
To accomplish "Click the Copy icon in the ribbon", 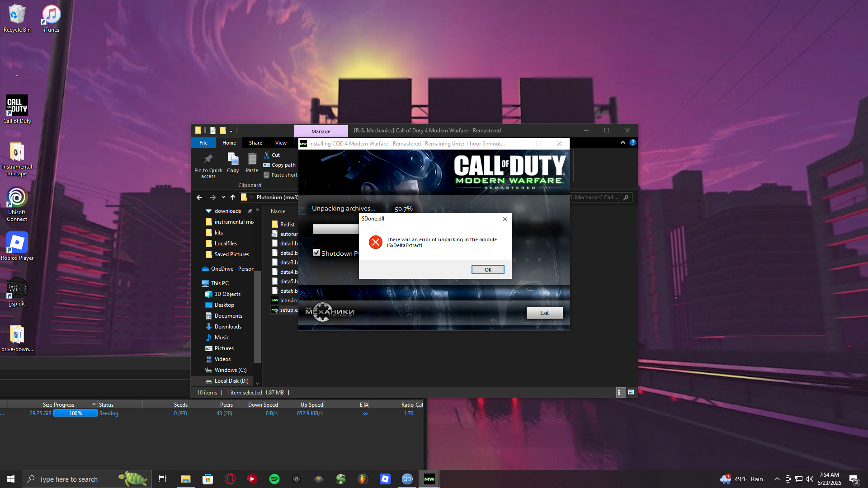I will coord(233,159).
